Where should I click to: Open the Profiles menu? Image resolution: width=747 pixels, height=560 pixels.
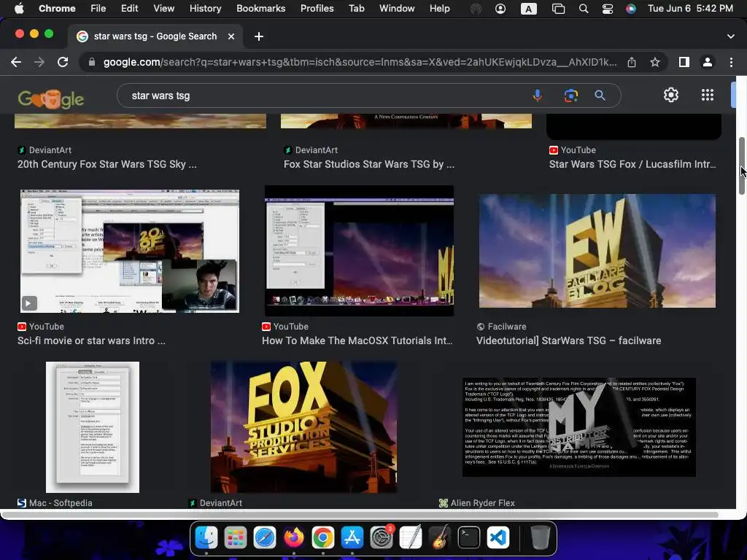coord(317,8)
